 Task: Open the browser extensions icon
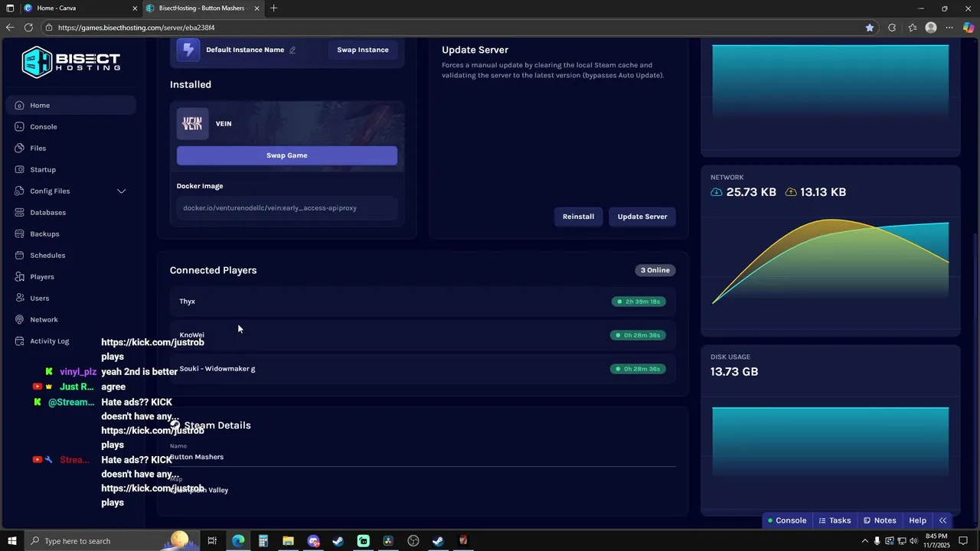tap(892, 28)
